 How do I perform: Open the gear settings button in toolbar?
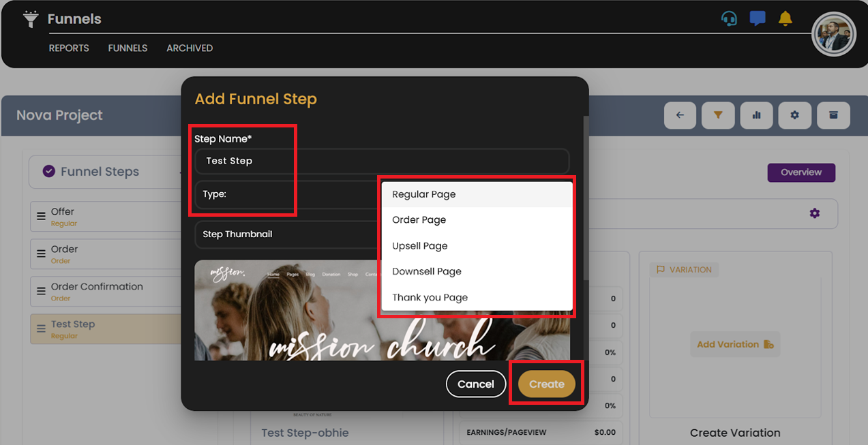pyautogui.click(x=794, y=115)
